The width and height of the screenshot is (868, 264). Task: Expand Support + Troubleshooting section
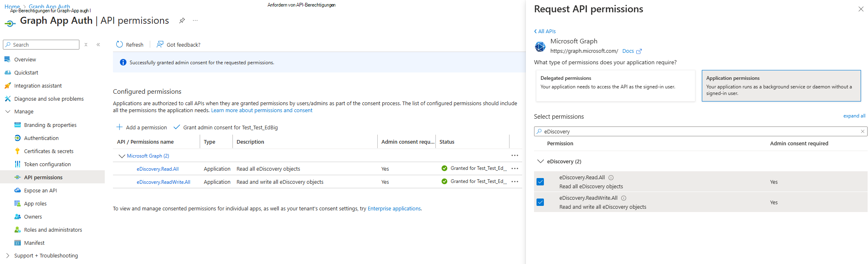8,255
